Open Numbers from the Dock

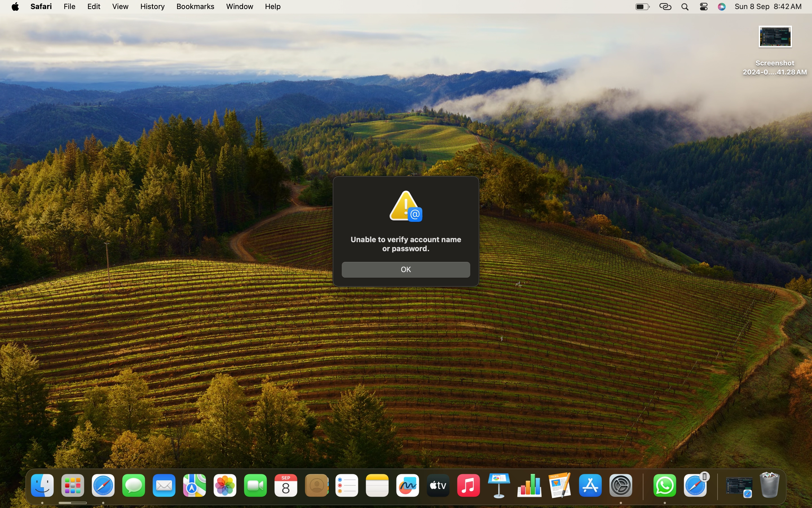529,485
